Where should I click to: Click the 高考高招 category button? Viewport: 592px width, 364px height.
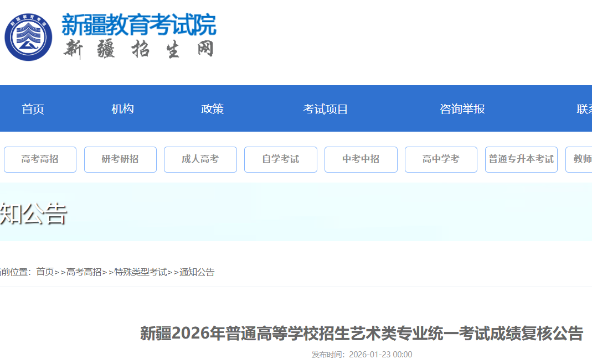pos(40,159)
